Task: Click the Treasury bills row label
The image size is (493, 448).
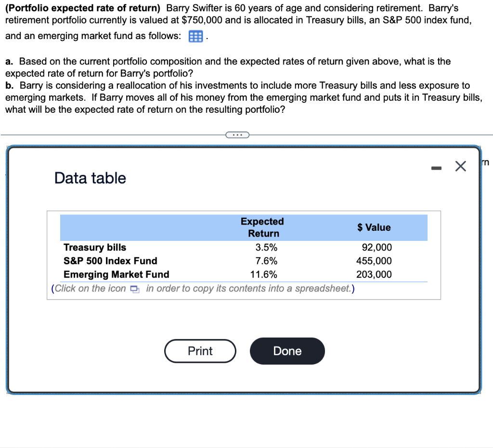Action: point(95,247)
